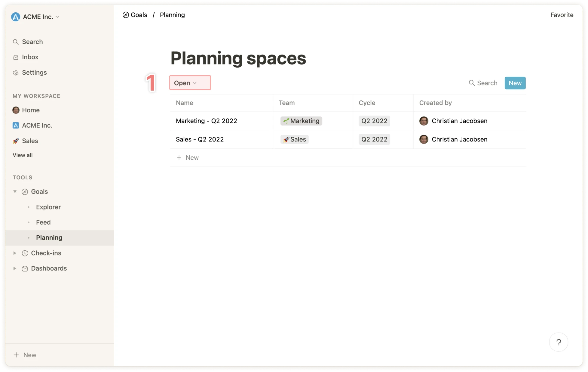The image size is (588, 372).
Task: Click the Check-ins clock icon
Action: pyautogui.click(x=25, y=253)
